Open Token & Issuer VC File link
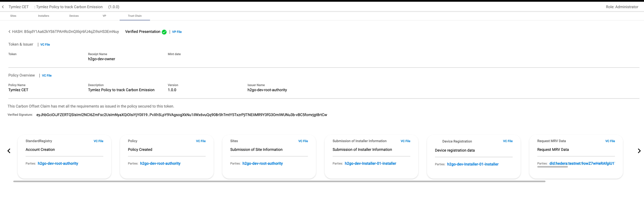Viewport: 644px width, 197px height. click(45, 44)
